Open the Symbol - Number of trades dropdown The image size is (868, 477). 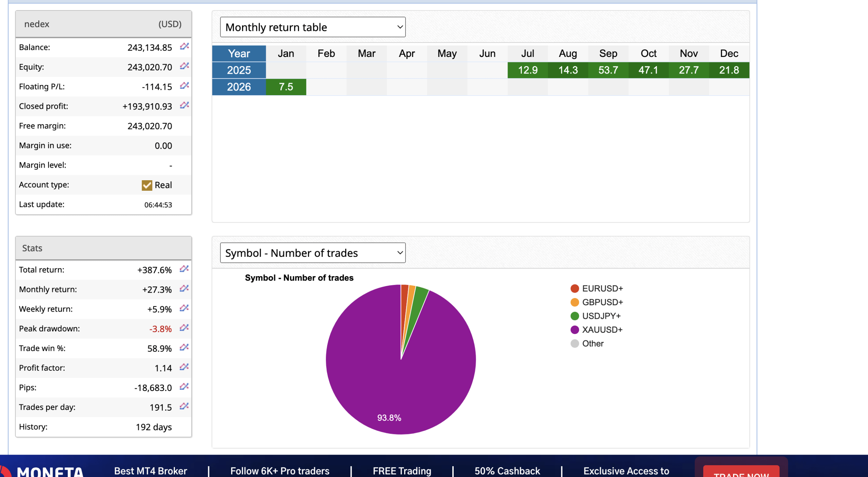[x=312, y=252]
